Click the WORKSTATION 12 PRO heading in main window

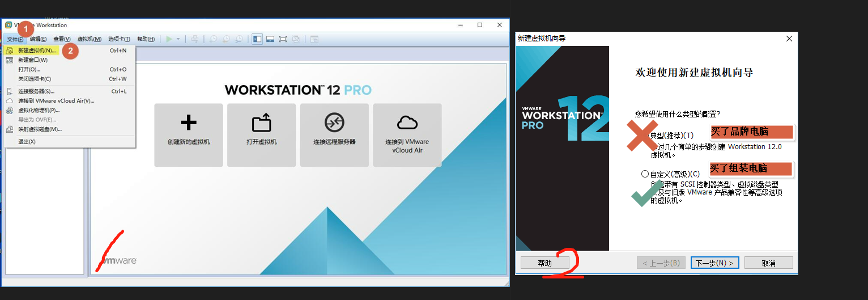(x=298, y=90)
